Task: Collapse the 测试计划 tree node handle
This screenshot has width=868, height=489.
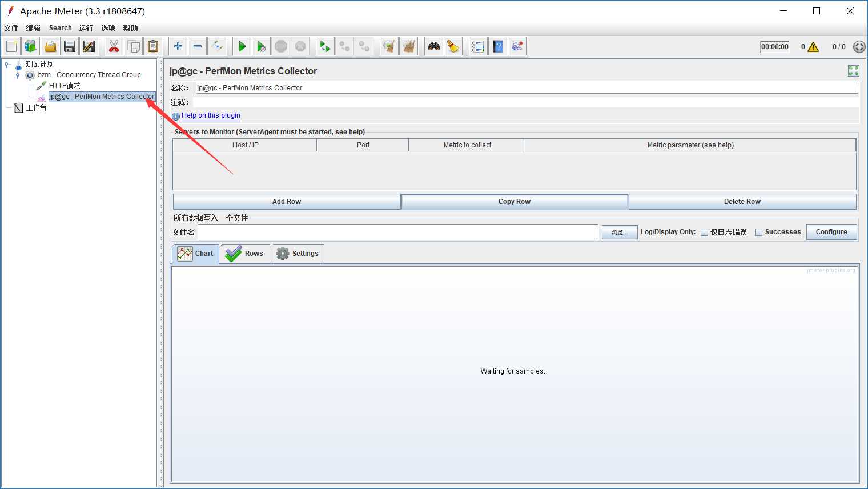Action: pyautogui.click(x=6, y=65)
